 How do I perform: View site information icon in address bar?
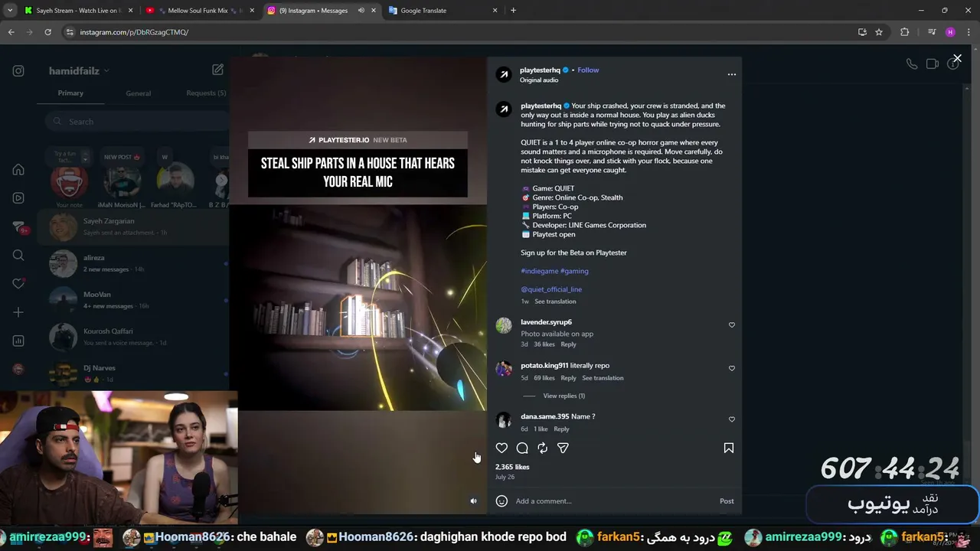(70, 32)
